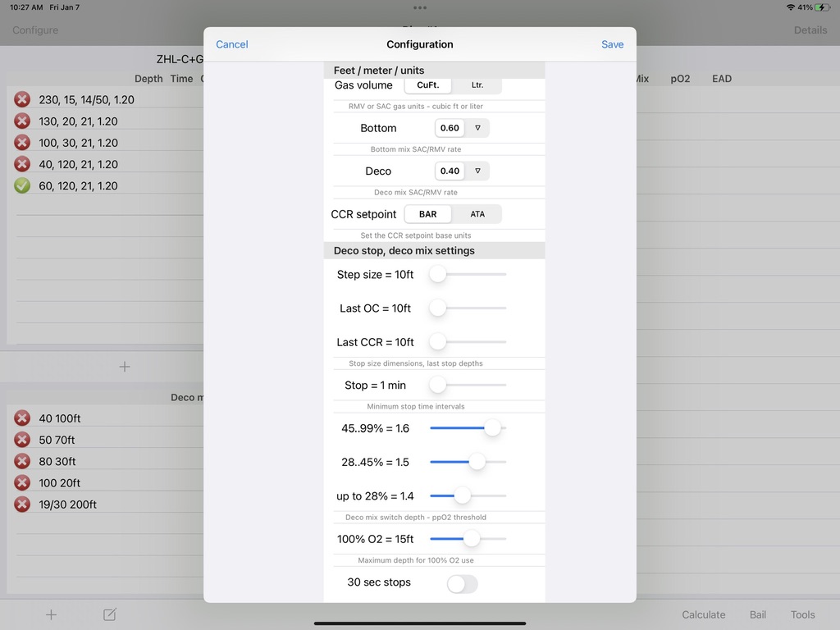The width and height of the screenshot is (840, 630).
Task: Open the Bottom SAC rate dropdown arrow
Action: tap(477, 127)
